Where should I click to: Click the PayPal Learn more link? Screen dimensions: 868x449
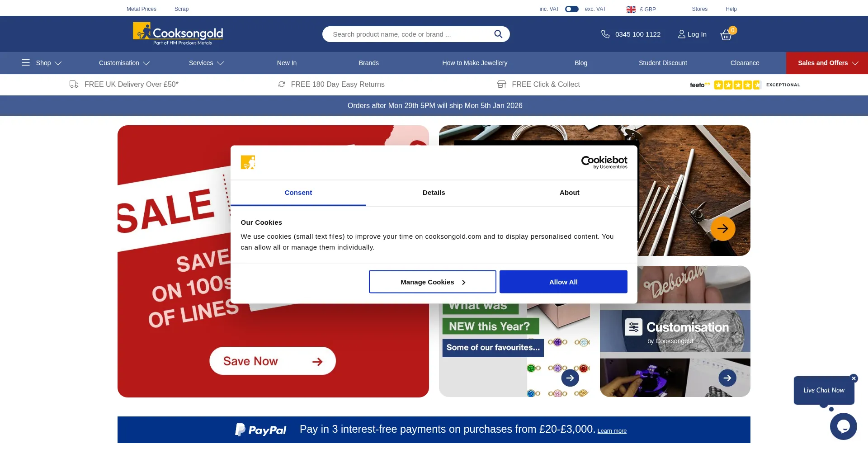(612, 430)
